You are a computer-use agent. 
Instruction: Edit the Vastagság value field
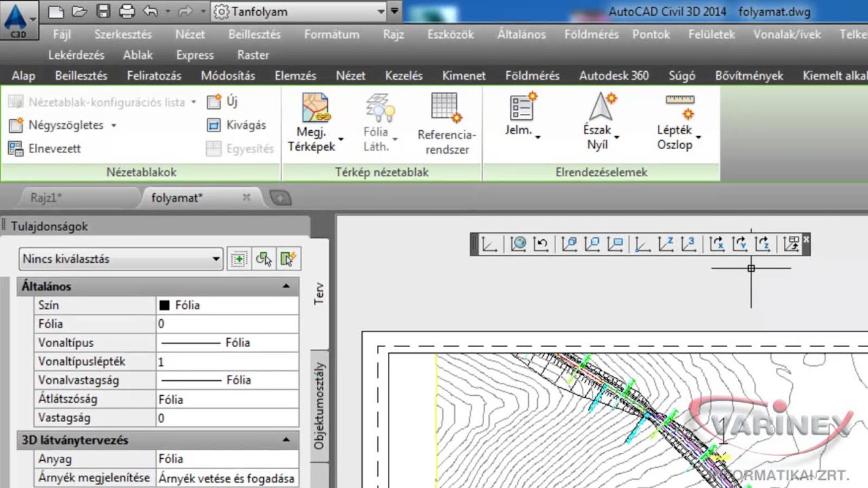click(227, 418)
